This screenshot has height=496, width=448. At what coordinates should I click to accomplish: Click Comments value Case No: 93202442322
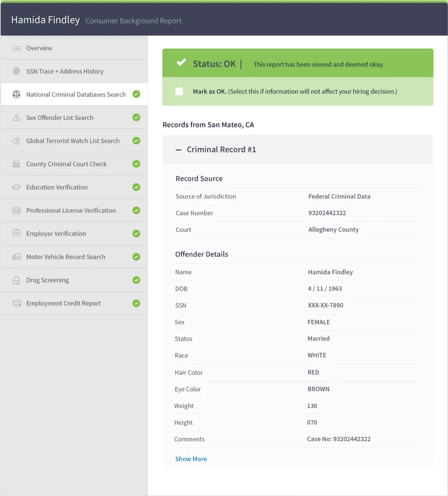coord(339,439)
